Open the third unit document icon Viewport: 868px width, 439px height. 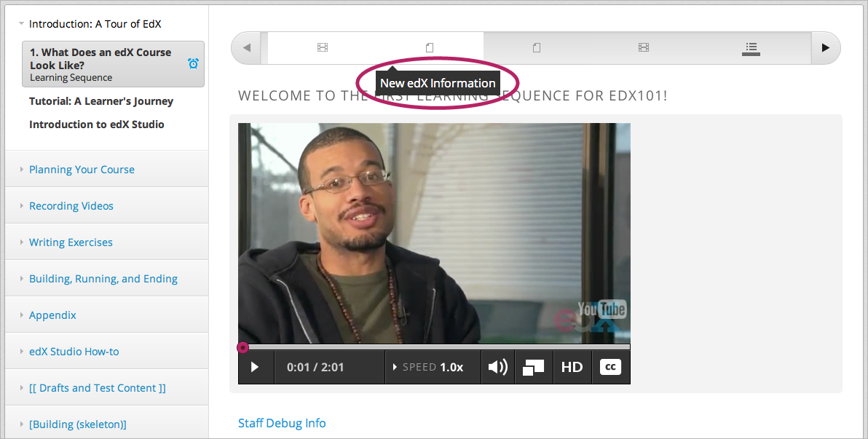537,48
